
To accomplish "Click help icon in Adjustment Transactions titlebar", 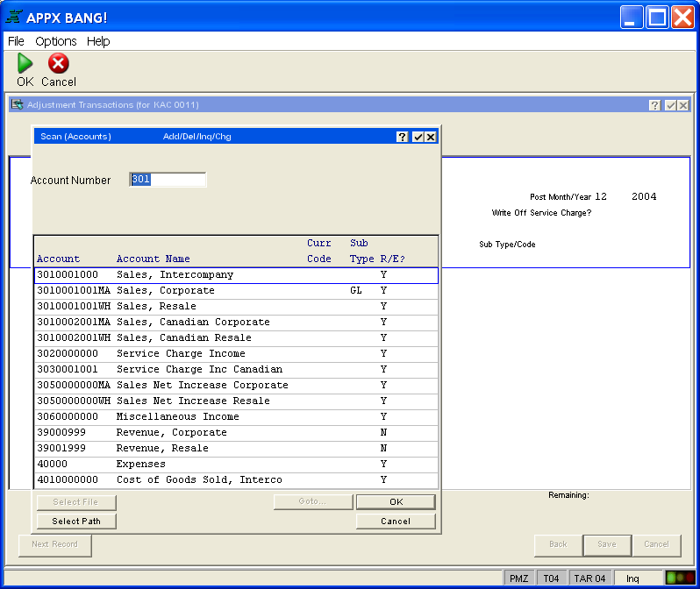I will pos(654,105).
